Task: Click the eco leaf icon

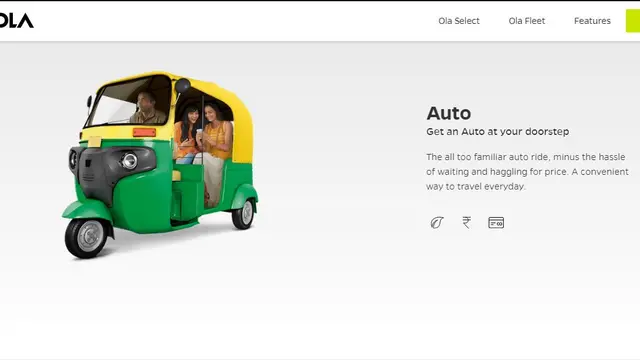Action: tap(437, 222)
